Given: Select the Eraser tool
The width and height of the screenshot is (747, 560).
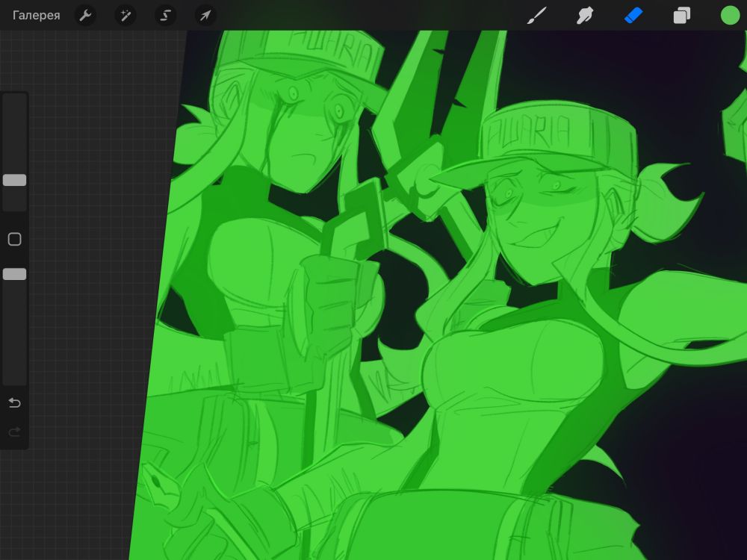Looking at the screenshot, I should (x=633, y=15).
